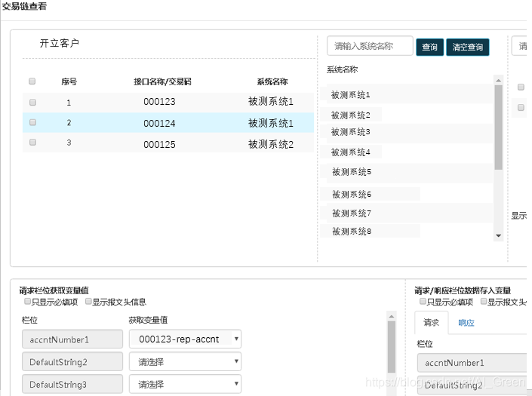Click the DefaultString2 field in left panel

tap(72, 361)
